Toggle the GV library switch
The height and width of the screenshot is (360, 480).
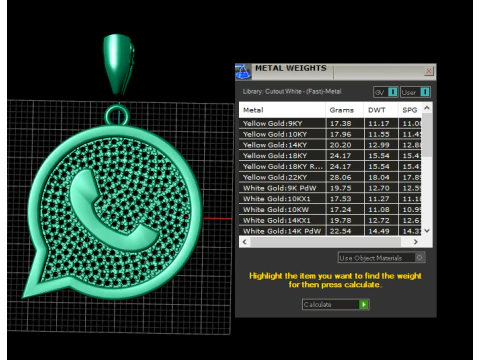pyautogui.click(x=386, y=92)
